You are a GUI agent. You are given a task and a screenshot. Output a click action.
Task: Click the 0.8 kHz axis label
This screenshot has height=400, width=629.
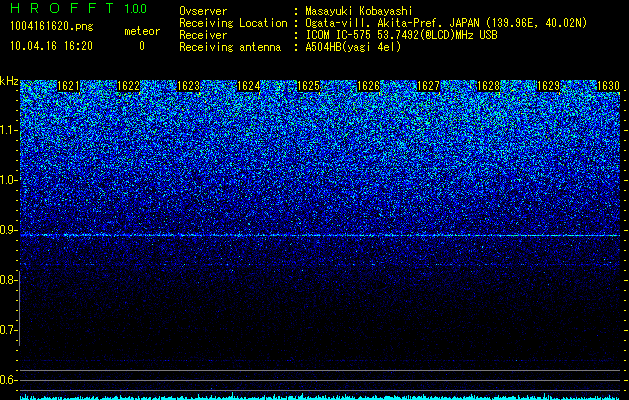[7, 280]
